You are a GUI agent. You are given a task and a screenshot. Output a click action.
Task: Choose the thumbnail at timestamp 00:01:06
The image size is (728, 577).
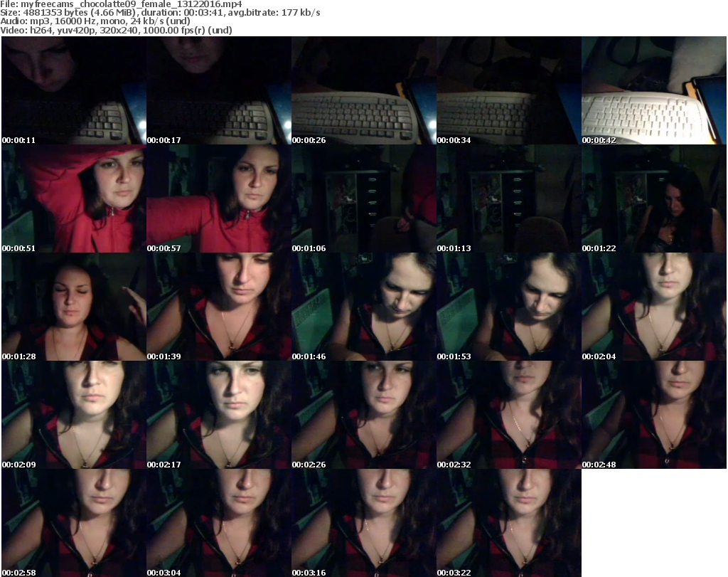(364, 198)
